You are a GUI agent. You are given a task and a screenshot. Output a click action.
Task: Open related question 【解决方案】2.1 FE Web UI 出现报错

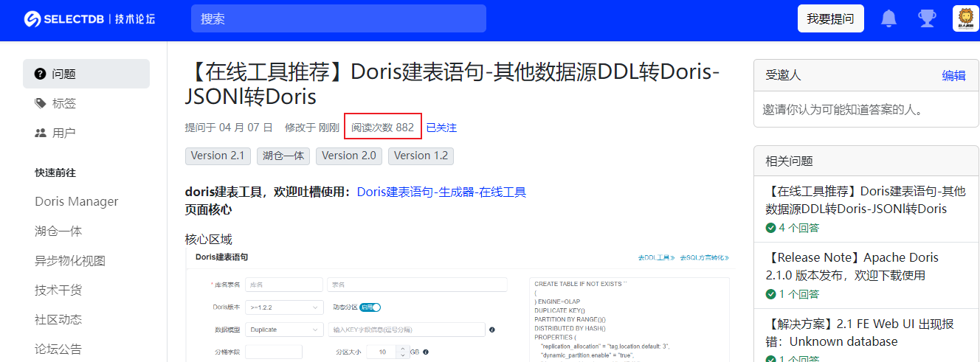click(x=860, y=333)
